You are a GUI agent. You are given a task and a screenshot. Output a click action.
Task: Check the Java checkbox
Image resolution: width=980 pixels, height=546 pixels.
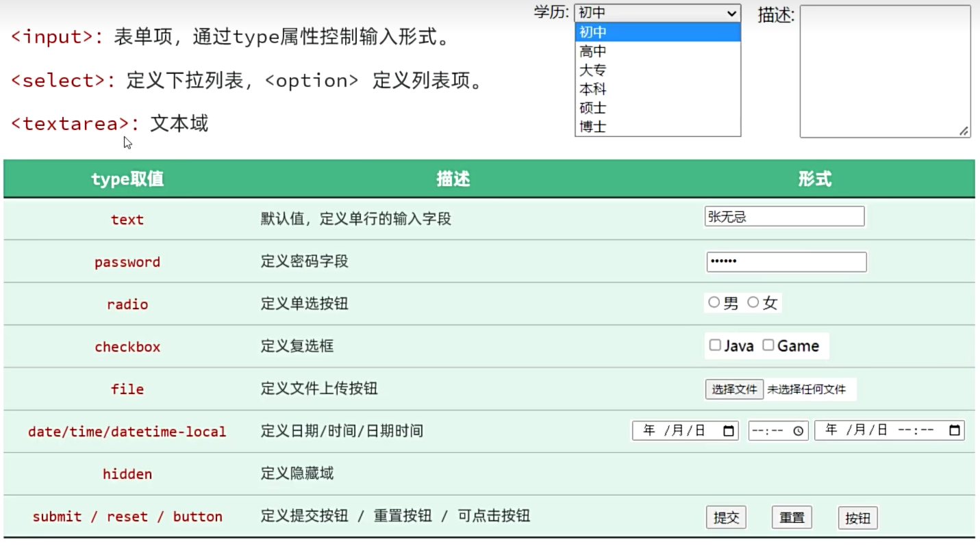pos(715,346)
